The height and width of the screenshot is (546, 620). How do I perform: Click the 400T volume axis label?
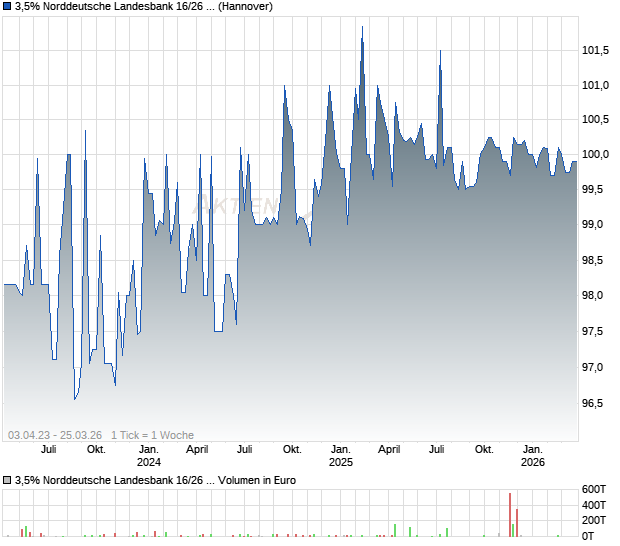[595, 505]
